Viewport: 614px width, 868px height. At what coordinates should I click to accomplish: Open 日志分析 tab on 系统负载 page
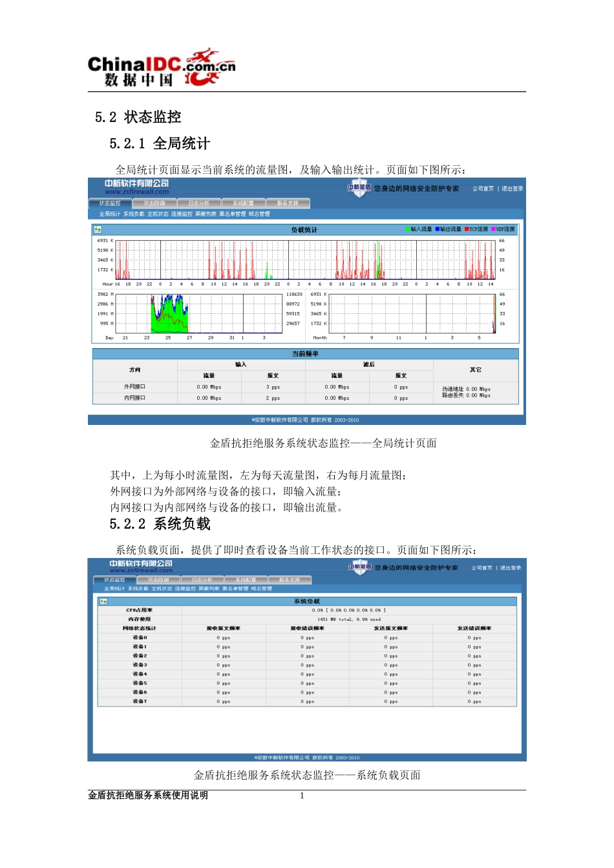click(x=202, y=580)
